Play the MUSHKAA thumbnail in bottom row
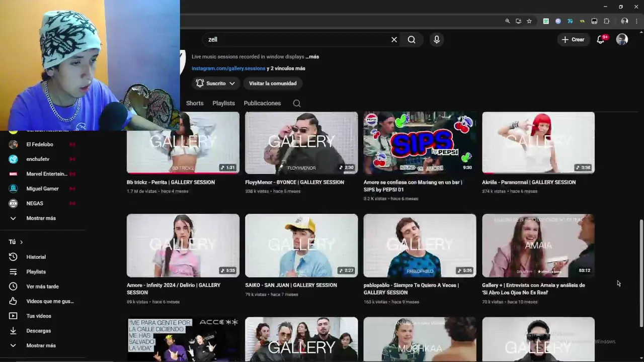 (420, 339)
